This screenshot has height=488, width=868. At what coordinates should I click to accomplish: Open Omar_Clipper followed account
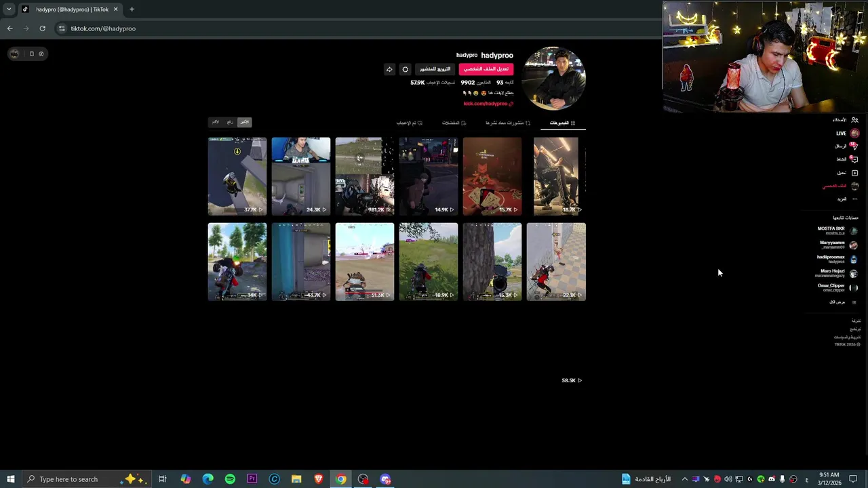point(837,287)
